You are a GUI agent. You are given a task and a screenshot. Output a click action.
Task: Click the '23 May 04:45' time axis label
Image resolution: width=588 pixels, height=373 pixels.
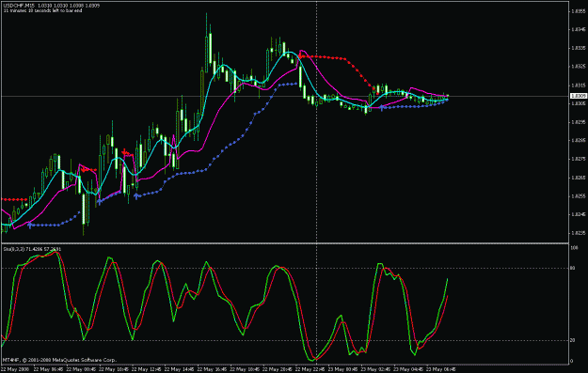(407, 369)
